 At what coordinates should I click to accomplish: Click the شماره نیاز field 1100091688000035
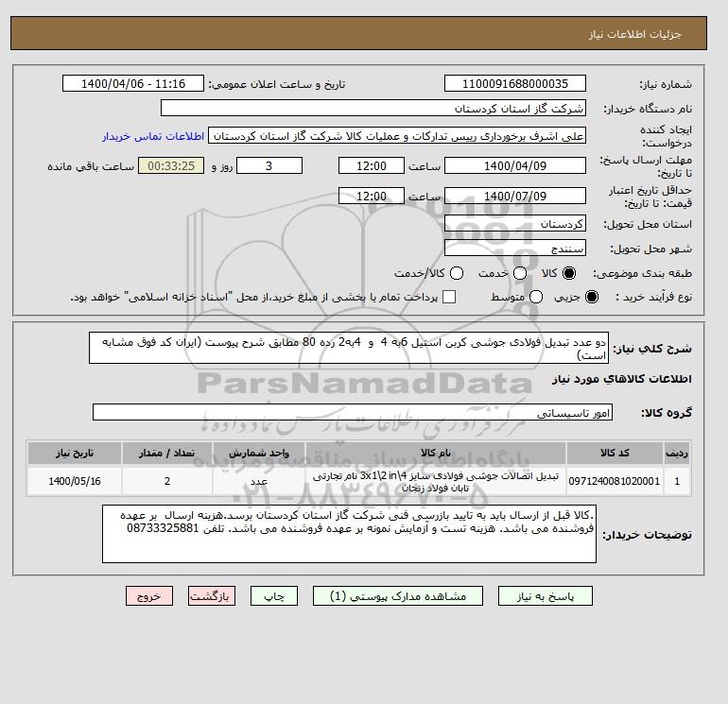click(x=515, y=83)
